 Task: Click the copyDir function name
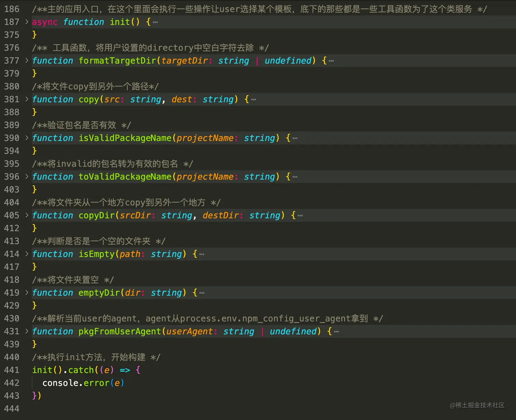click(x=97, y=215)
